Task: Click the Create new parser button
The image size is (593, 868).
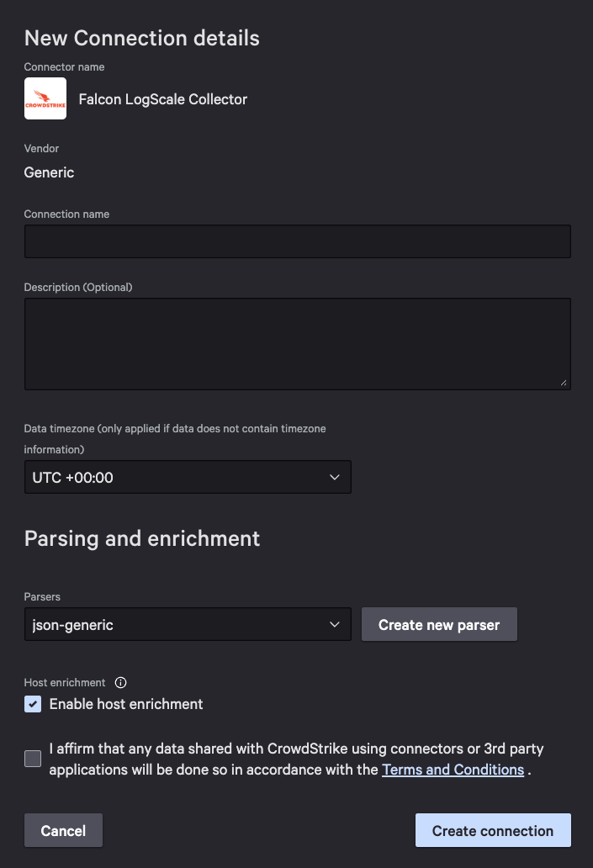Action: [439, 624]
